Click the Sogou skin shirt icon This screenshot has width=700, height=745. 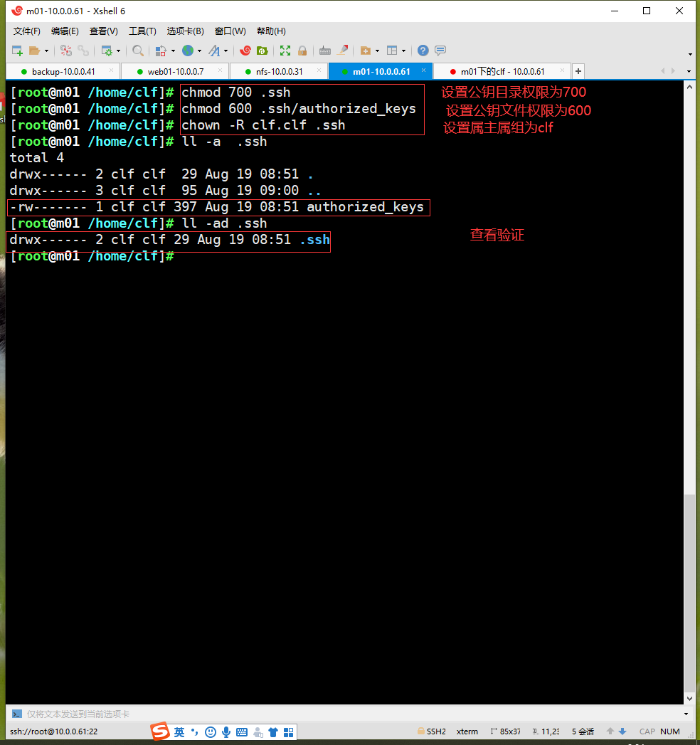(273, 732)
